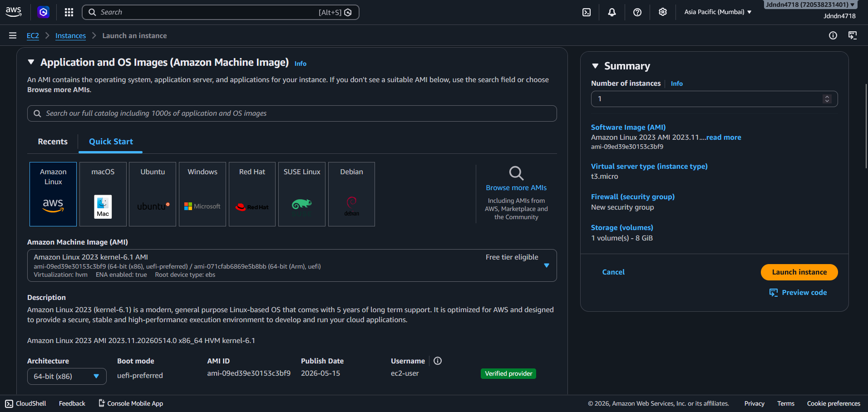Click the Preview code icon
This screenshot has width=868, height=412.
(x=774, y=293)
